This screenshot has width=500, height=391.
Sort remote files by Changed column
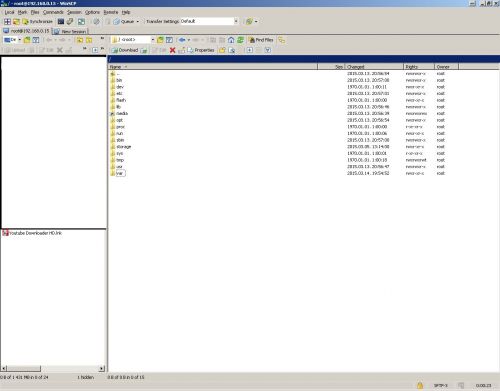[x=374, y=67]
